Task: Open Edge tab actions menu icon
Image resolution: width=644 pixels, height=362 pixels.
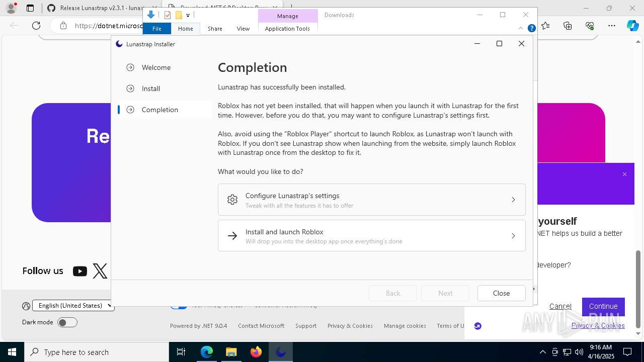Action: [30, 8]
